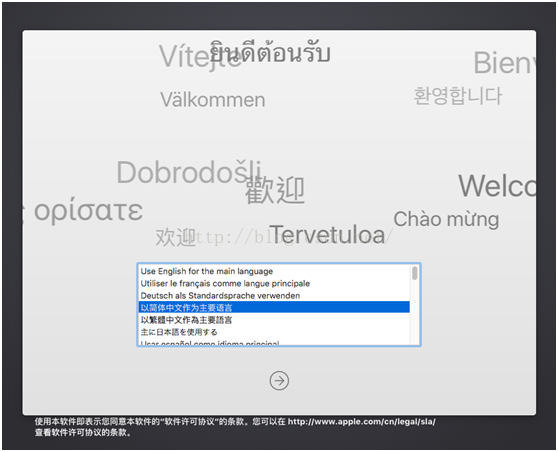Choose 以繁體中文作為主要語言 option
This screenshot has height=452, width=558.
(274, 320)
